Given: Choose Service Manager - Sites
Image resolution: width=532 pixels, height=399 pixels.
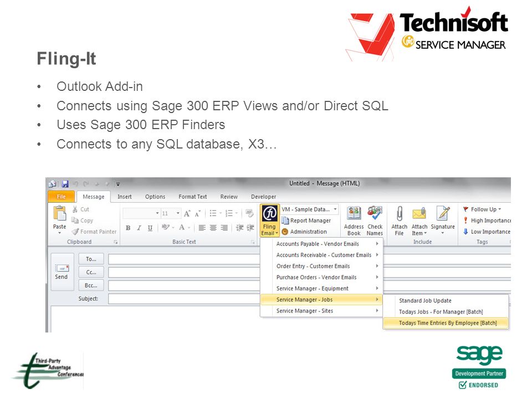Looking at the screenshot, I should tap(321, 311).
